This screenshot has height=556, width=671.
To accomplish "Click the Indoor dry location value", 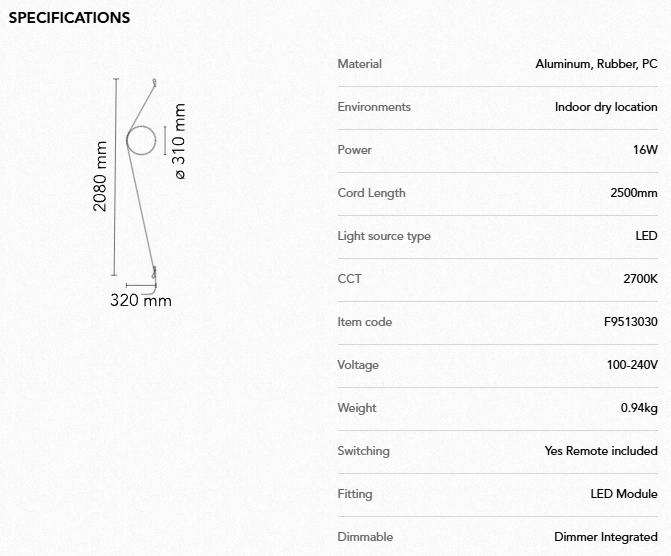I will click(606, 107).
